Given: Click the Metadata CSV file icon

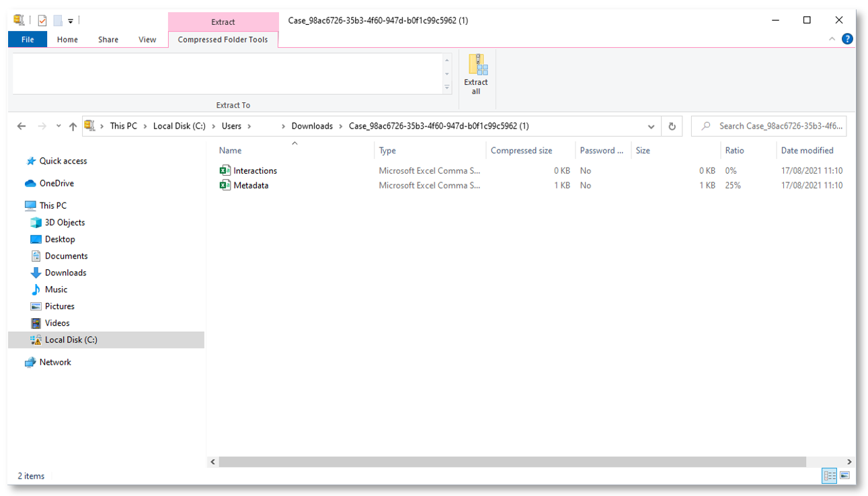Looking at the screenshot, I should (x=225, y=185).
